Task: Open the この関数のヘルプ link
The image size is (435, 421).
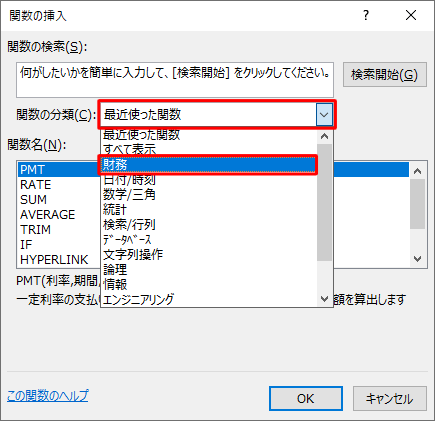Action: click(48, 395)
